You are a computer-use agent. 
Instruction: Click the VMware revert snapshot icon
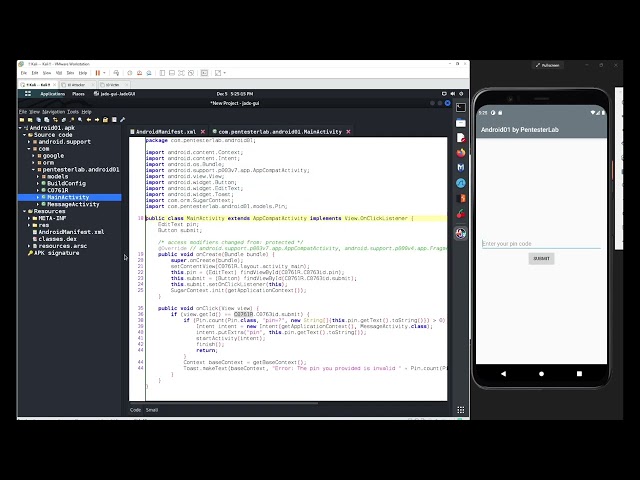(139, 73)
